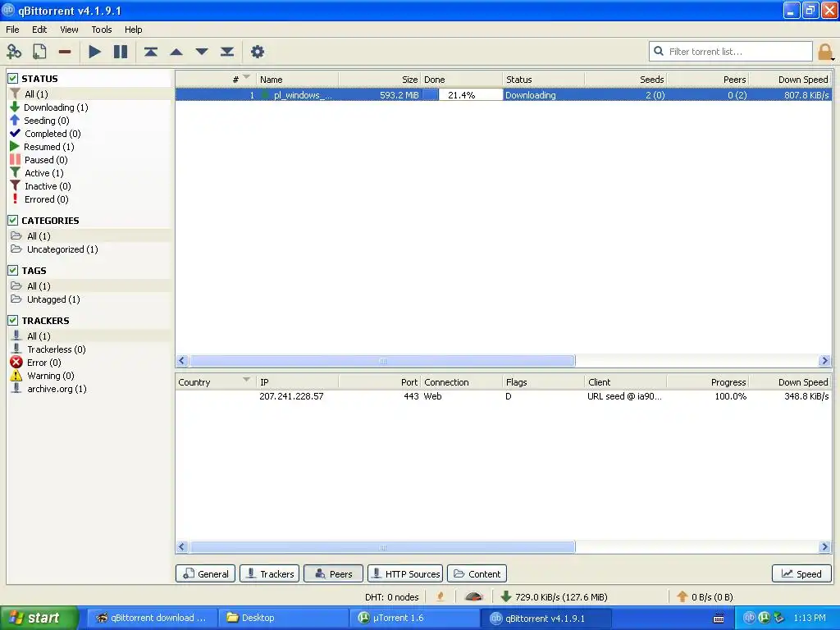840x630 pixels.
Task: Switch to the Content tab
Action: (477, 573)
